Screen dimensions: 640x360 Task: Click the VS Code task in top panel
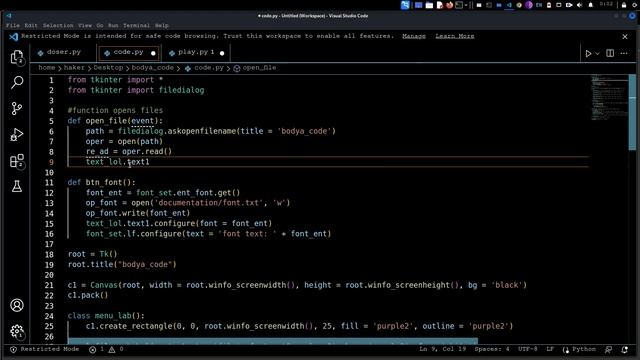(509, 5)
